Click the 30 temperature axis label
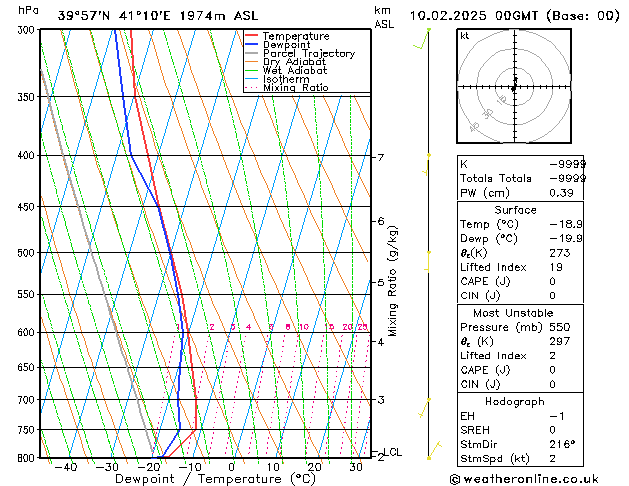 [x=355, y=467]
